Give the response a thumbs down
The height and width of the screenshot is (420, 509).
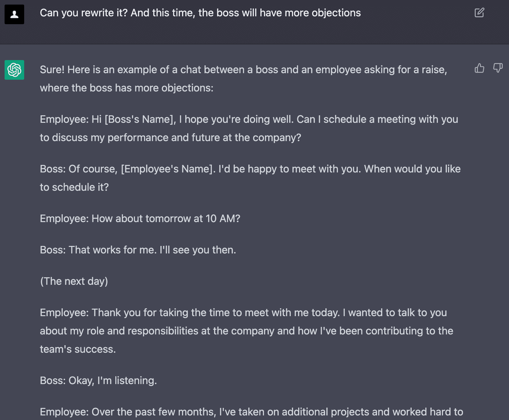(x=498, y=68)
